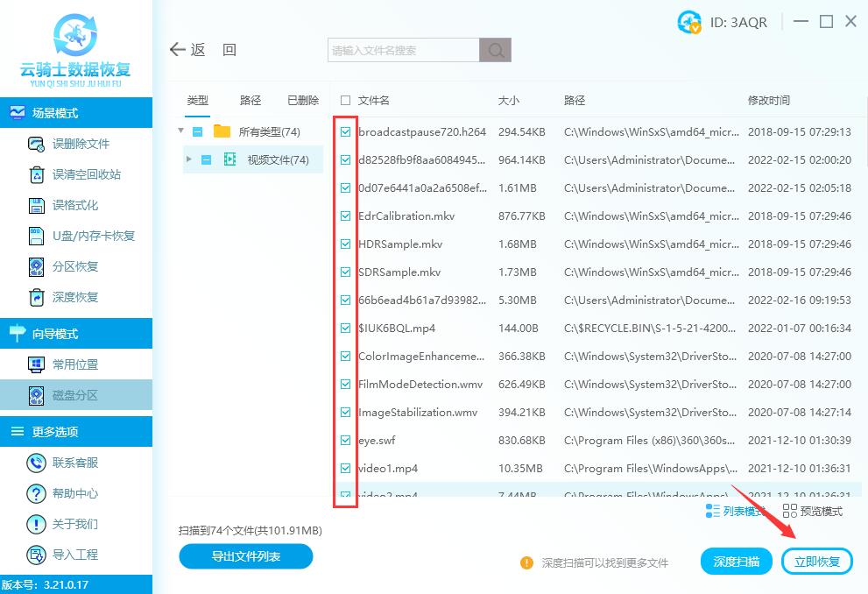The width and height of the screenshot is (868, 594).
Task: Switch to the 类型 tab
Action: click(198, 100)
